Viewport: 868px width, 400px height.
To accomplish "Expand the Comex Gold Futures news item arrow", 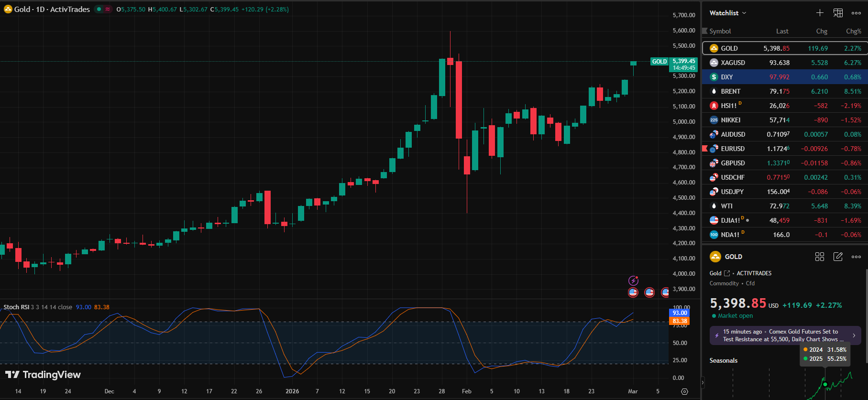I will click(x=854, y=335).
